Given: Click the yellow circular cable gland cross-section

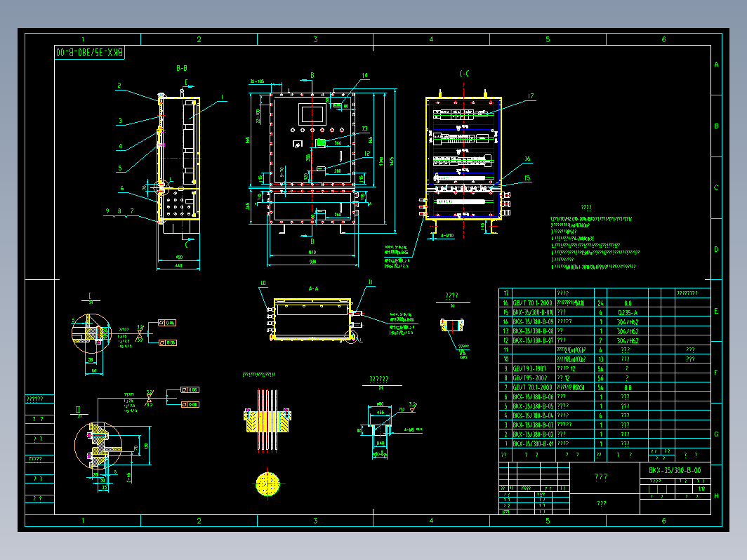Looking at the screenshot, I should (x=267, y=484).
